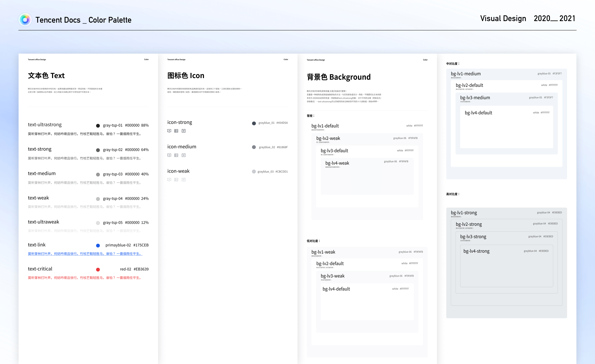Click the table icon under icon-weak
The height and width of the screenshot is (364, 595).
[176, 180]
